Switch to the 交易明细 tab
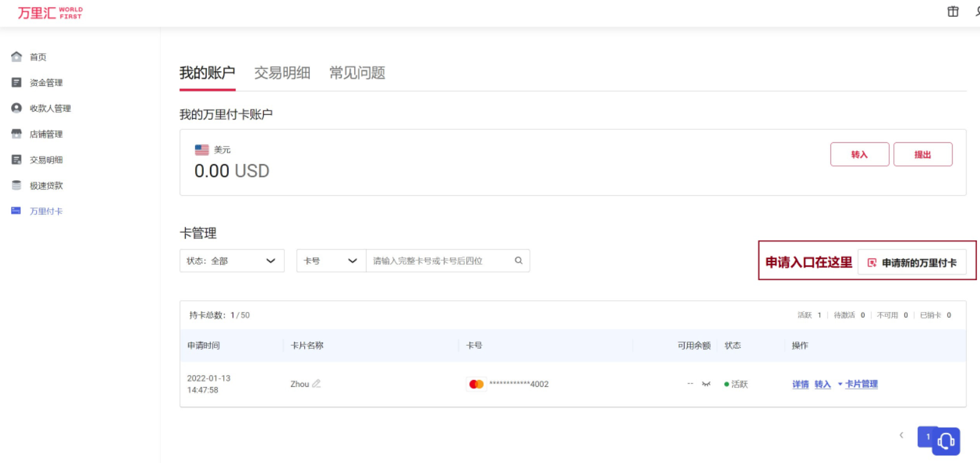The width and height of the screenshot is (980, 463). 282,73
